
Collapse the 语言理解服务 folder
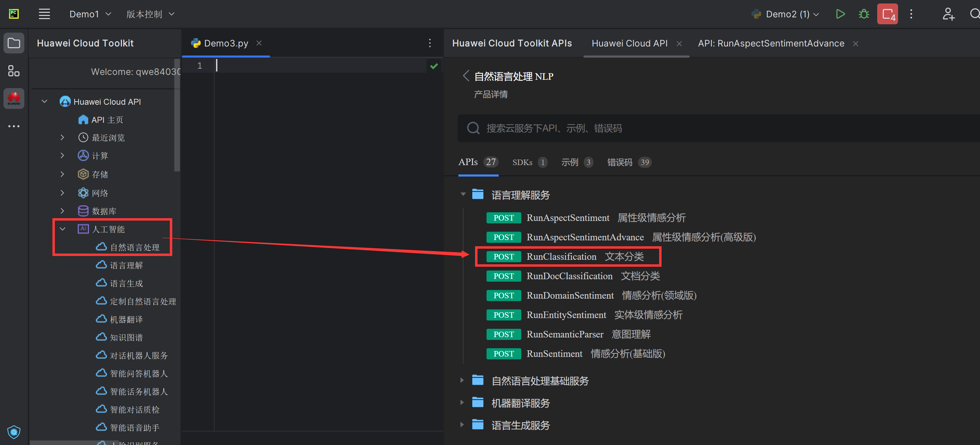click(x=463, y=194)
